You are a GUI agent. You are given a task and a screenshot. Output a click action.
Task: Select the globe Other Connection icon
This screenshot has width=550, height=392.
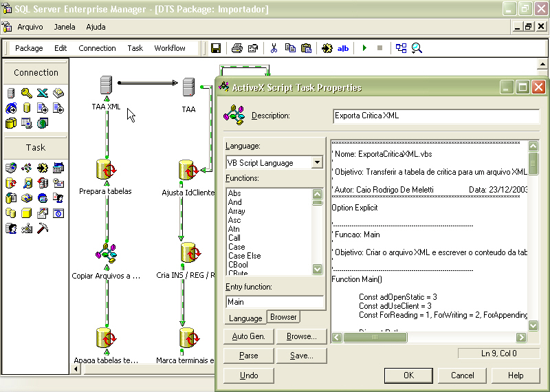[43, 123]
